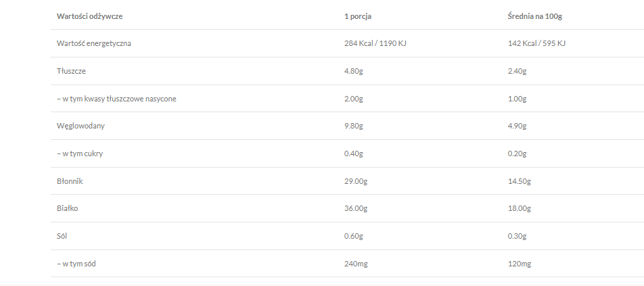Select the 'Białko' row label
The width and height of the screenshot is (644, 286).
point(68,208)
